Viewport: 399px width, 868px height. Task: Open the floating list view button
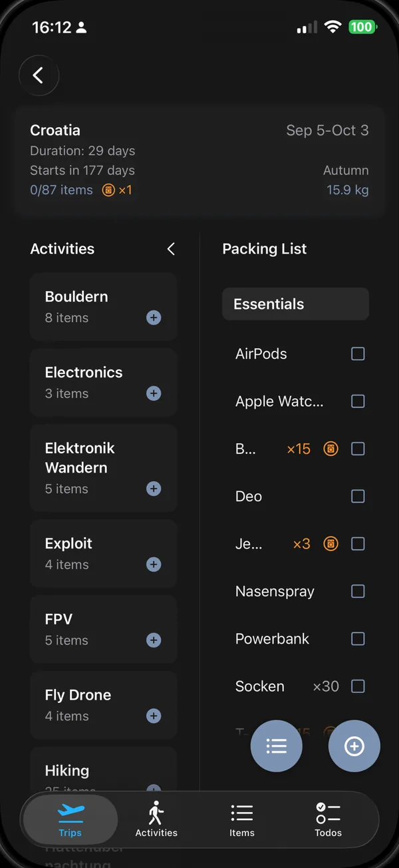click(277, 746)
